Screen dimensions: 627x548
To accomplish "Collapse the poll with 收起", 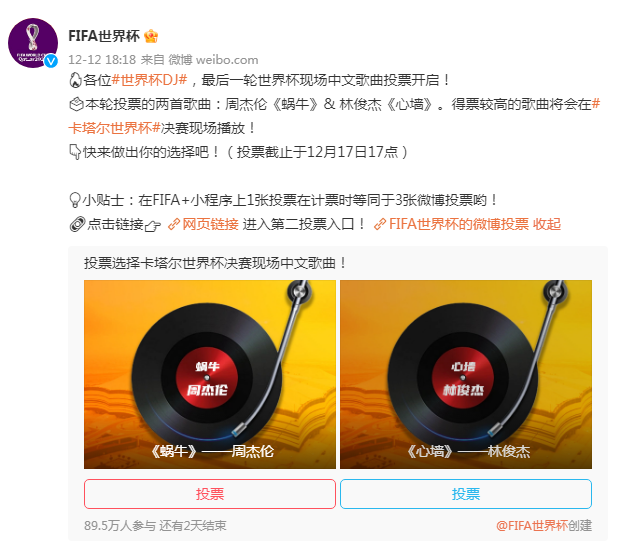I will 547,224.
